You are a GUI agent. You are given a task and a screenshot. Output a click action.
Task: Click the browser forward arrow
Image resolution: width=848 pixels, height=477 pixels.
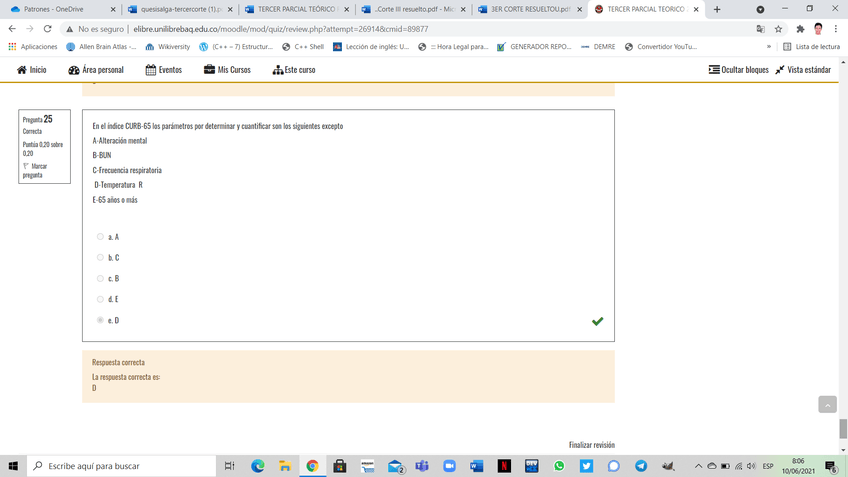coord(30,29)
